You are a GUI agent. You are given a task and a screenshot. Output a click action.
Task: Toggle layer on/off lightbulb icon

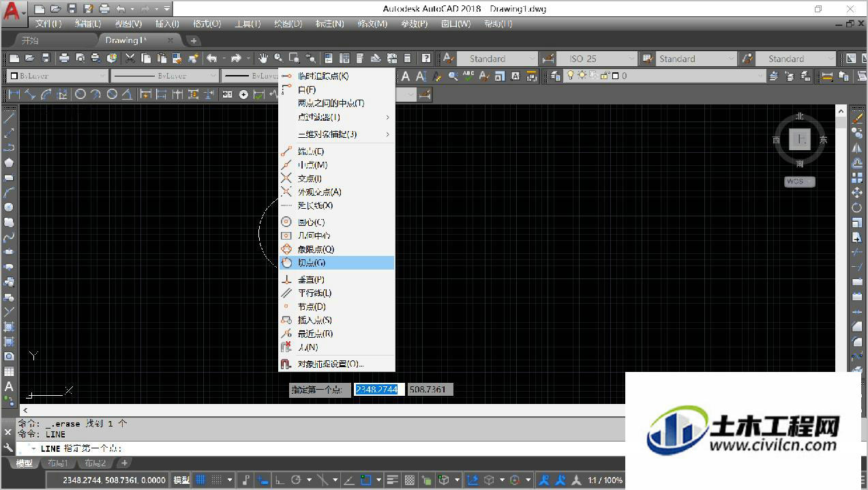(571, 76)
